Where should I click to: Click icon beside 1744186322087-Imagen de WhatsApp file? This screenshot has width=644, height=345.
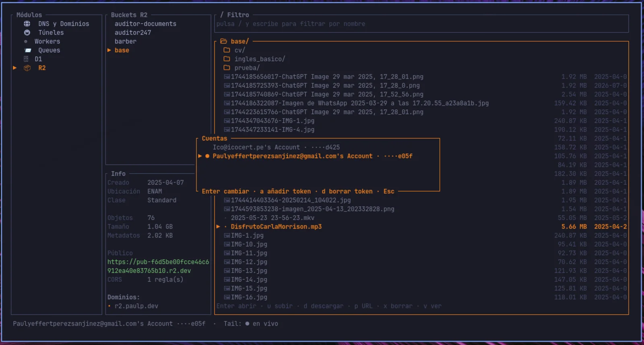tap(227, 103)
